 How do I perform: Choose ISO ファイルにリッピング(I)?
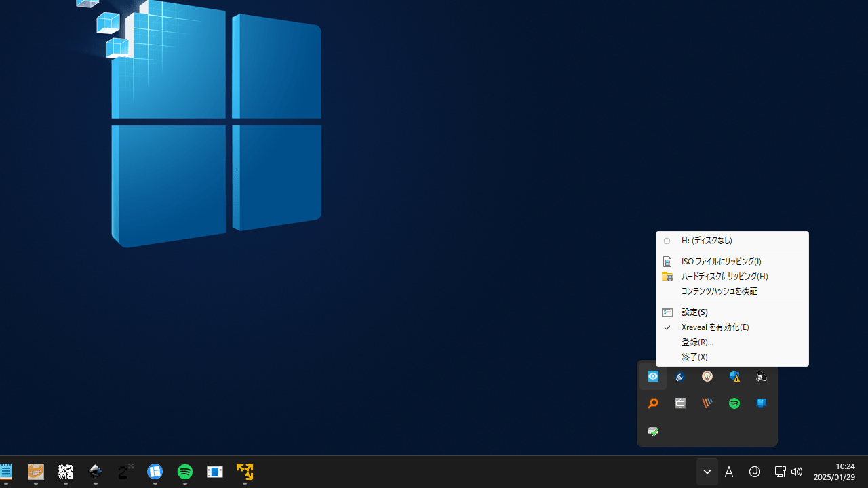[x=732, y=262]
